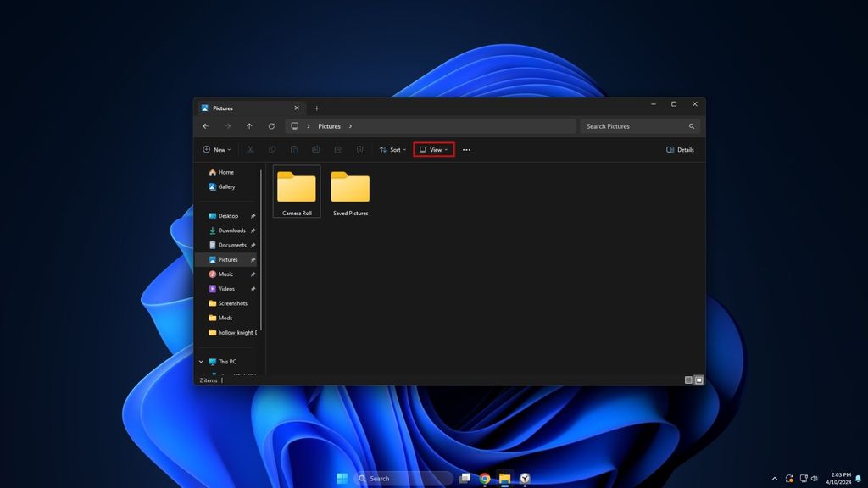
Task: Delete items using the trash toolbar icon
Action: tap(359, 150)
